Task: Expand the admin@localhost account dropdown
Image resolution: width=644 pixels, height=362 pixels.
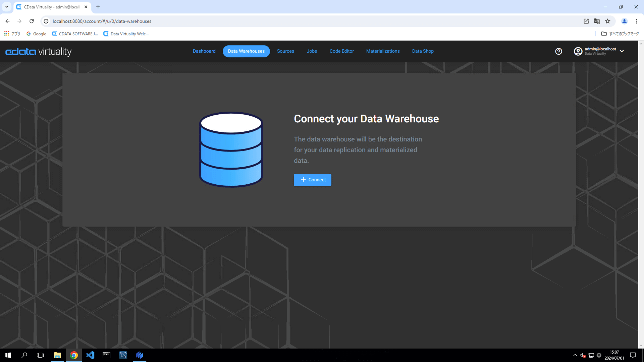Action: tap(622, 51)
